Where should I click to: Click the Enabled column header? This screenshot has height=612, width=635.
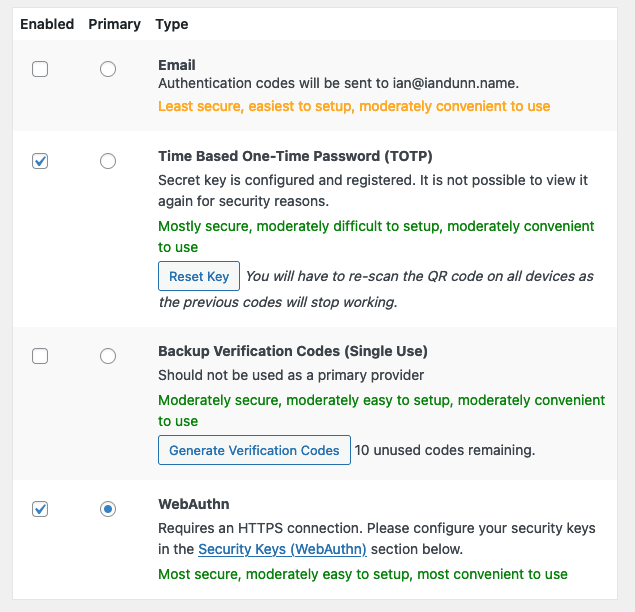tap(47, 24)
